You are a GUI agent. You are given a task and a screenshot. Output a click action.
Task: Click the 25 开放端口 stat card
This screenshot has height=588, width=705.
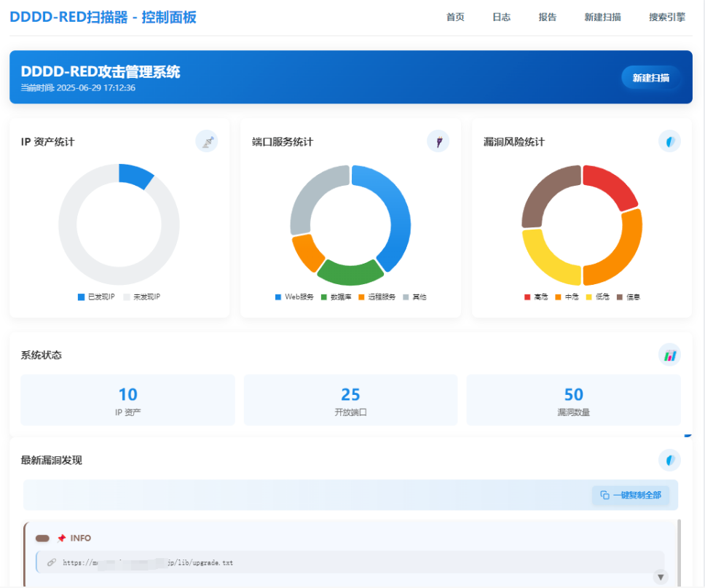click(351, 400)
